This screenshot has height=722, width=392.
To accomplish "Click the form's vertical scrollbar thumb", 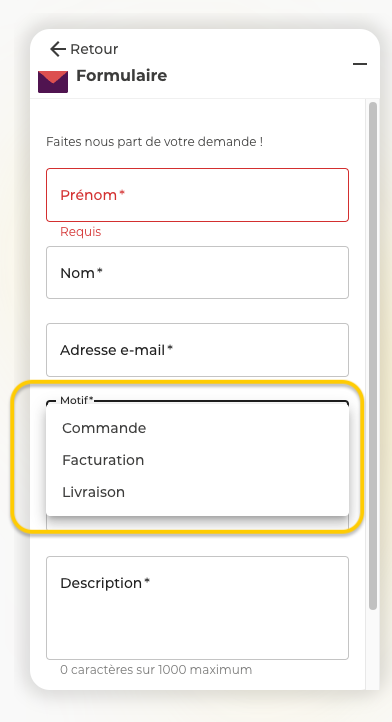I will pos(373,356).
